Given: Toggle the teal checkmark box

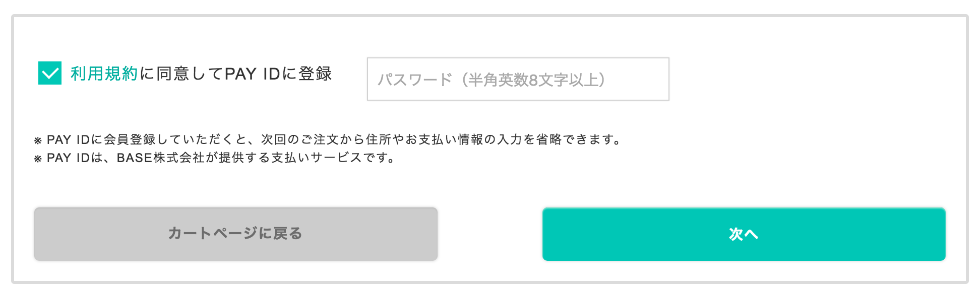Looking at the screenshot, I should pos(50,73).
